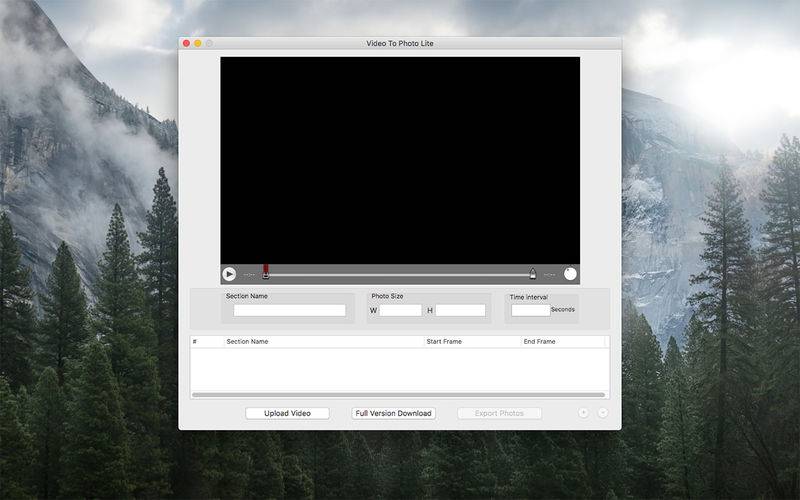Close the Video To Photo Lite window
Image resolution: width=800 pixels, height=500 pixels.
pos(186,43)
